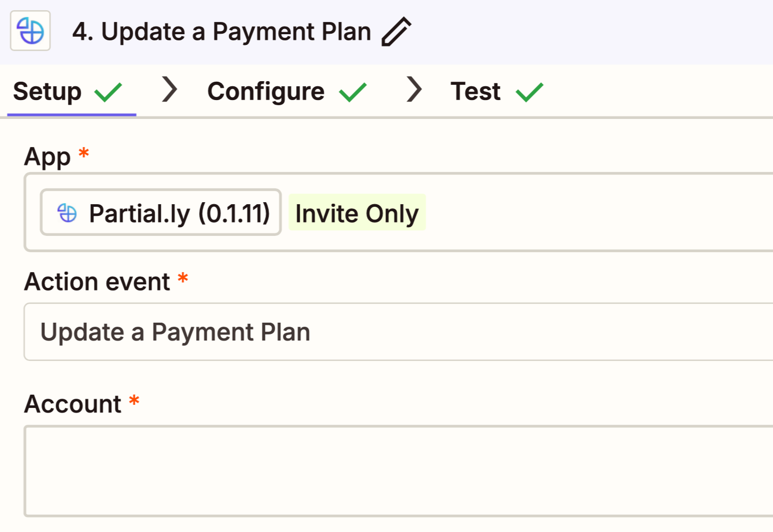Click the small Partial.ly icon in app chip
Screen dimensions: 773x532
click(x=67, y=213)
